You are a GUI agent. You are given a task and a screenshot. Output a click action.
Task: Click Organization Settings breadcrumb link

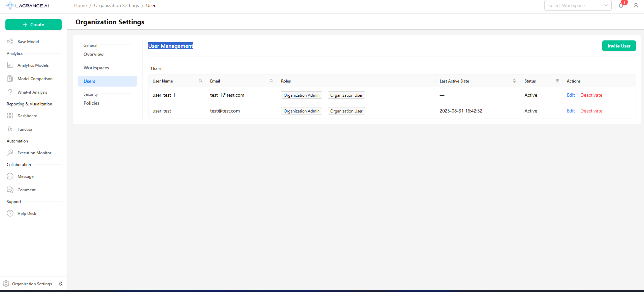pos(116,5)
